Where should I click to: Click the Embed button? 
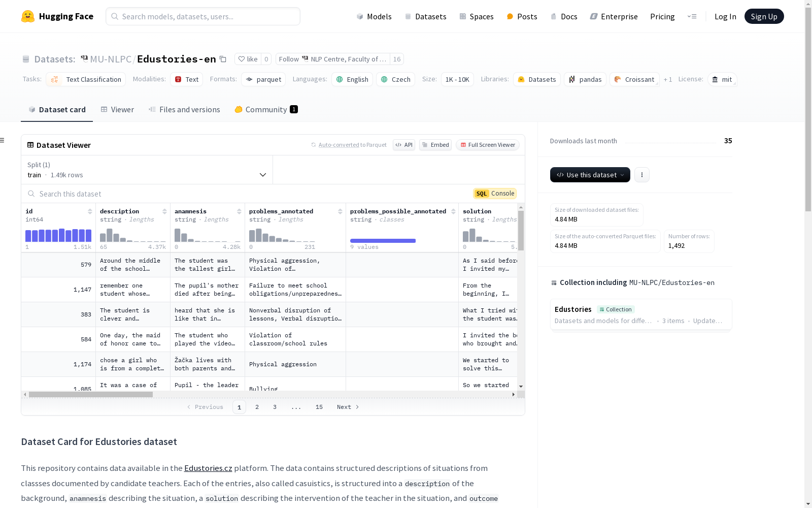point(435,145)
